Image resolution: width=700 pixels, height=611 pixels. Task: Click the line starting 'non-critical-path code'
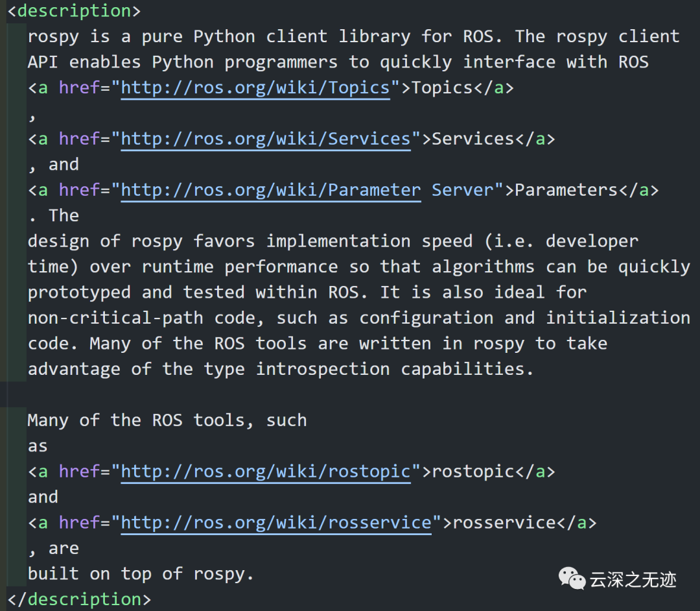[359, 318]
